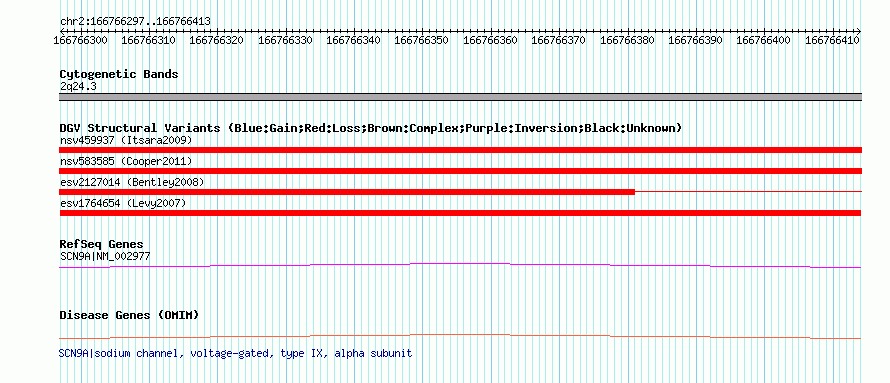Click ruler position 166766390

696,40
